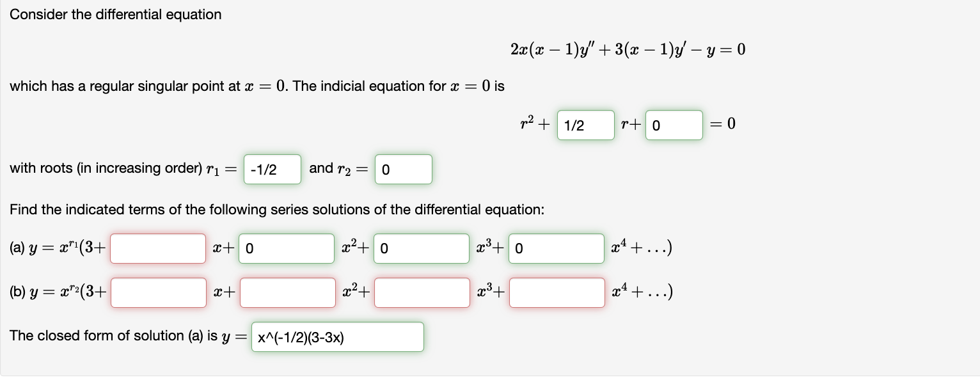Viewport: 980px width, 389px height.
Task: Select the empty x coefficient box in solution (b)
Action: coord(157,292)
